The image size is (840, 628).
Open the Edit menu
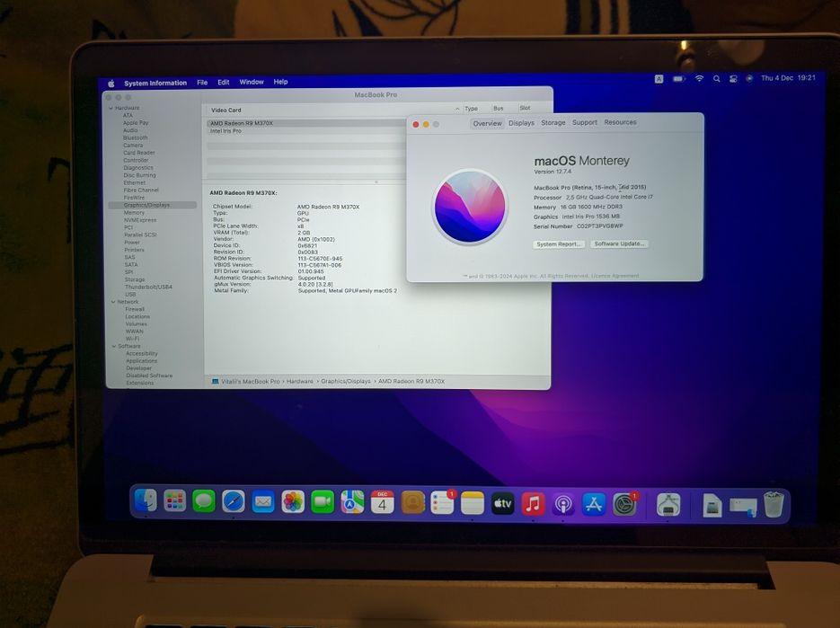[x=224, y=83]
